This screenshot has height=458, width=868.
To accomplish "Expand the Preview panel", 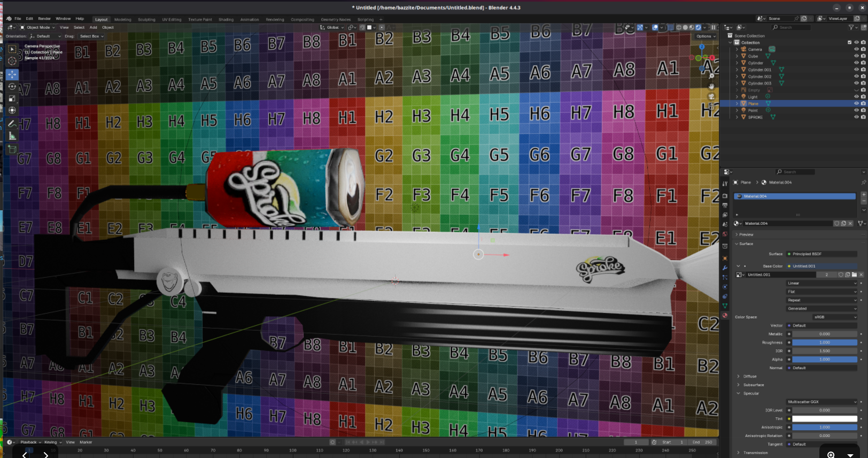I will click(x=746, y=234).
